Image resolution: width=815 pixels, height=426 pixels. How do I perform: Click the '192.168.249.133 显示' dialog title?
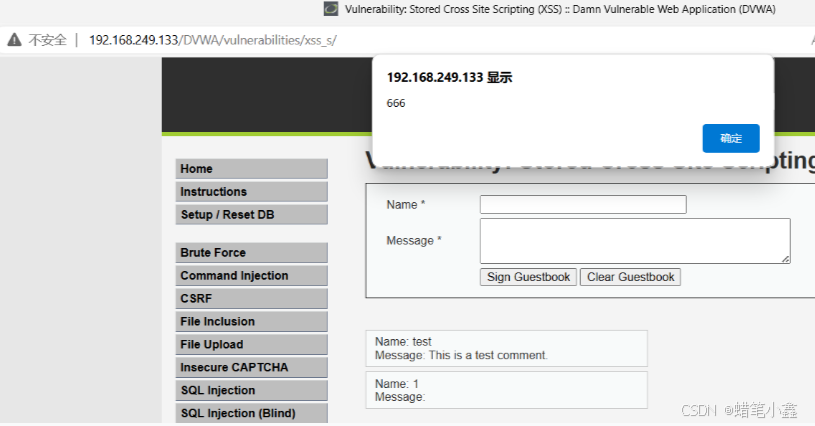[450, 77]
